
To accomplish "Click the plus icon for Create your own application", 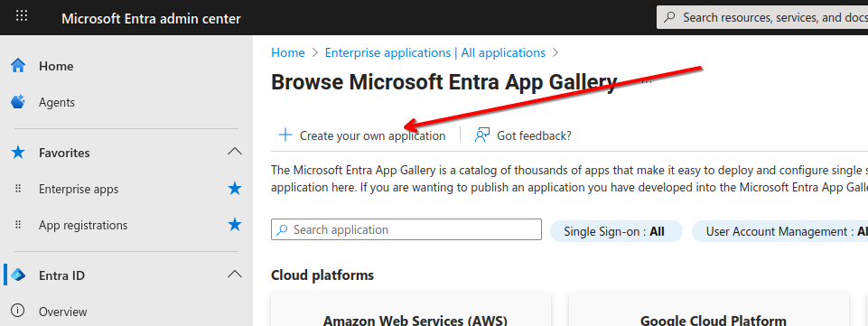I will tap(285, 135).
